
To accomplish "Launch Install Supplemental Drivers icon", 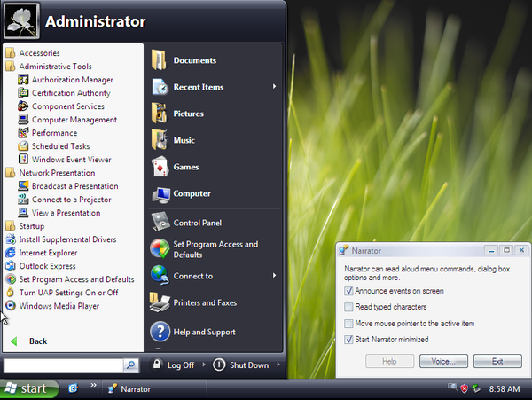I will click(x=11, y=239).
